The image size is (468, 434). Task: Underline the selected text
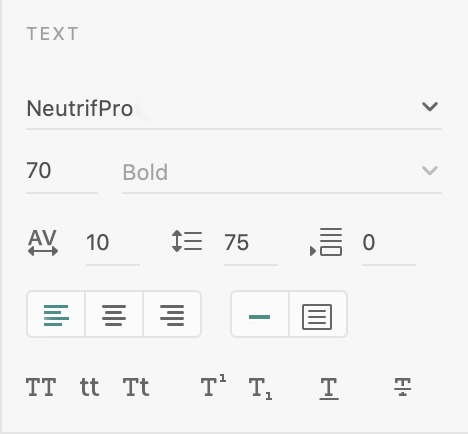tap(329, 389)
